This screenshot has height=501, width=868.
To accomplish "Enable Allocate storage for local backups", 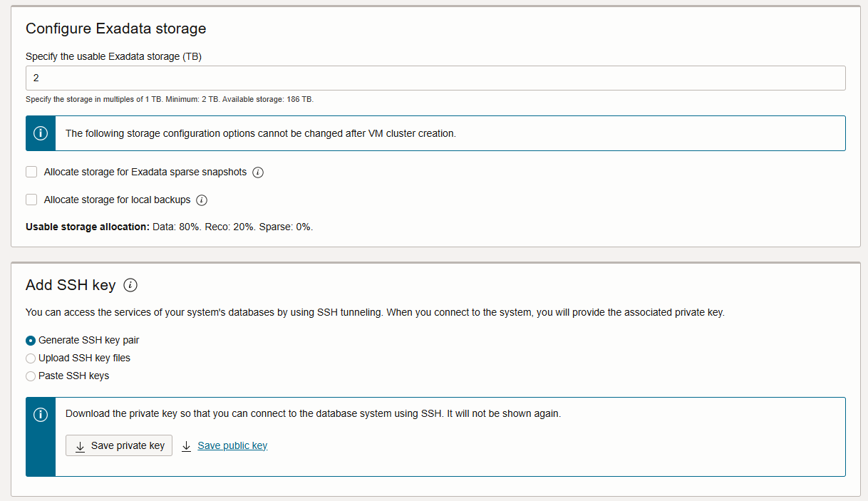I will [31, 200].
